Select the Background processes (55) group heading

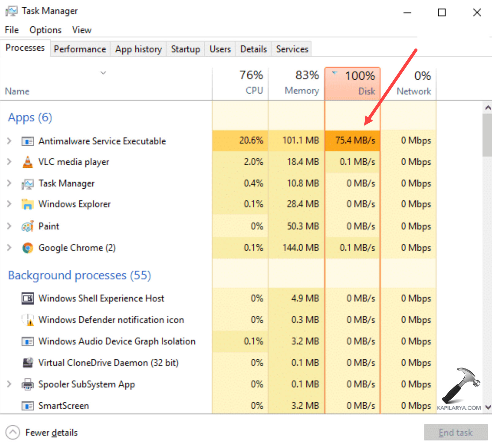79,275
